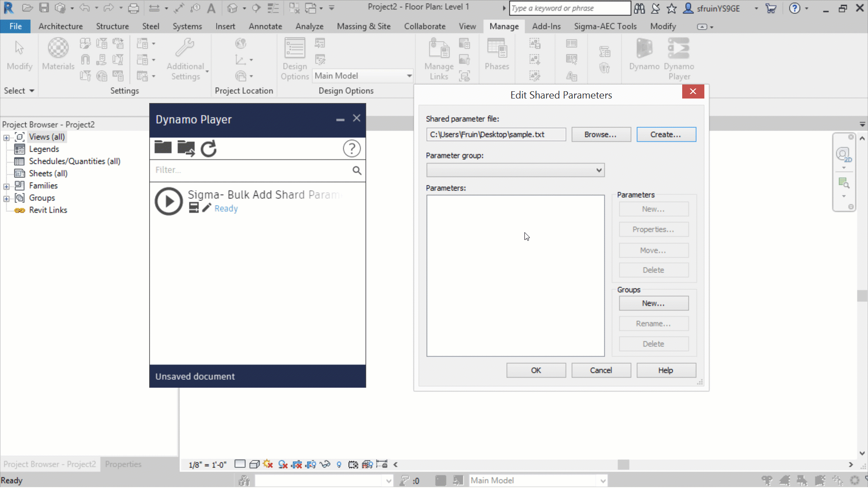Switch to Collaborate ribbon tab
868x488 pixels.
click(425, 26)
